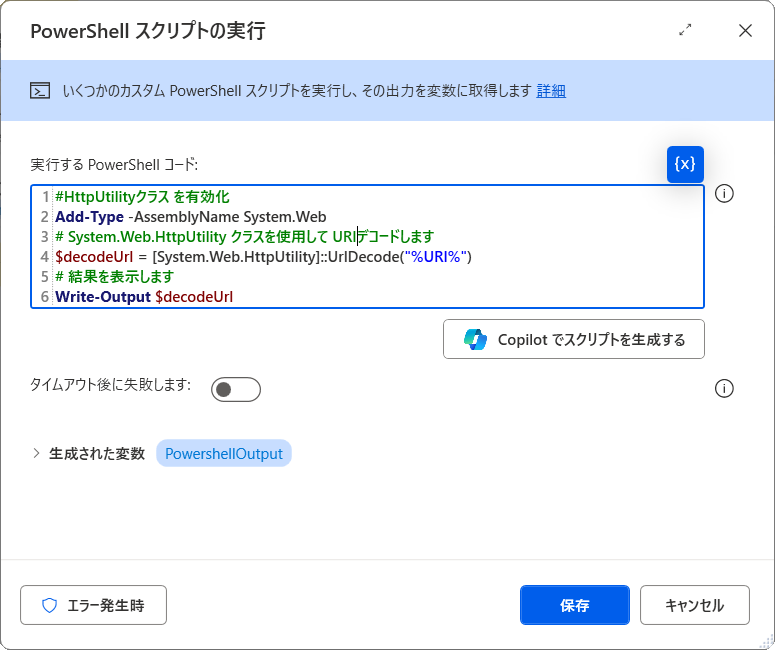Click the PowerShell terminal icon in banner
The image size is (775, 650).
tap(40, 90)
